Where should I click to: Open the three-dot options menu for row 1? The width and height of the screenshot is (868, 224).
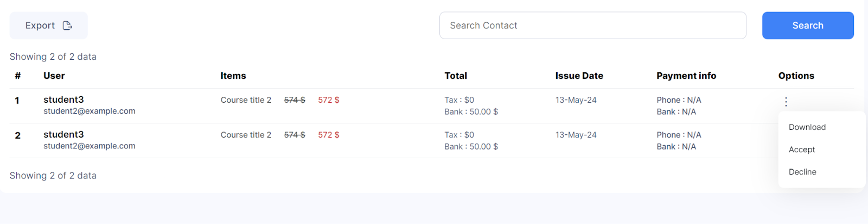(786, 102)
